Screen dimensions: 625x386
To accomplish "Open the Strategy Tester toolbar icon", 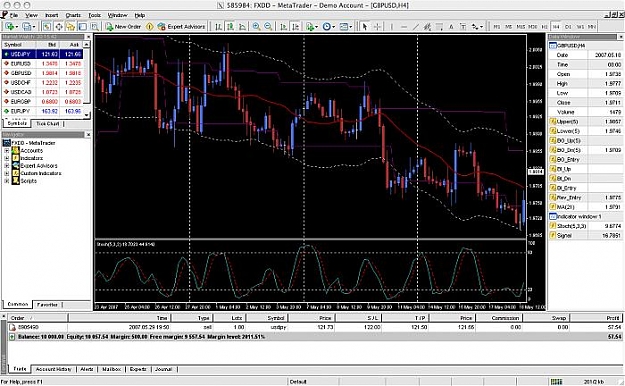I will pyautogui.click(x=94, y=27).
